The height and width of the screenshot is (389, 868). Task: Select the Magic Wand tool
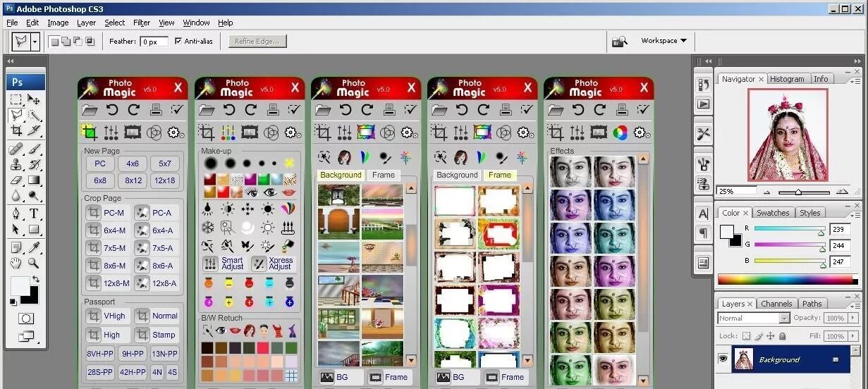[34, 116]
